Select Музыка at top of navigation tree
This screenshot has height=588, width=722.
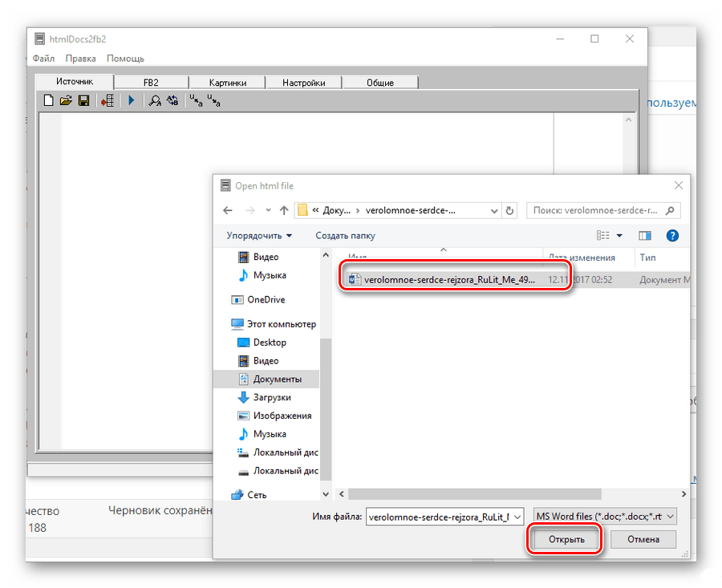pyautogui.click(x=270, y=275)
